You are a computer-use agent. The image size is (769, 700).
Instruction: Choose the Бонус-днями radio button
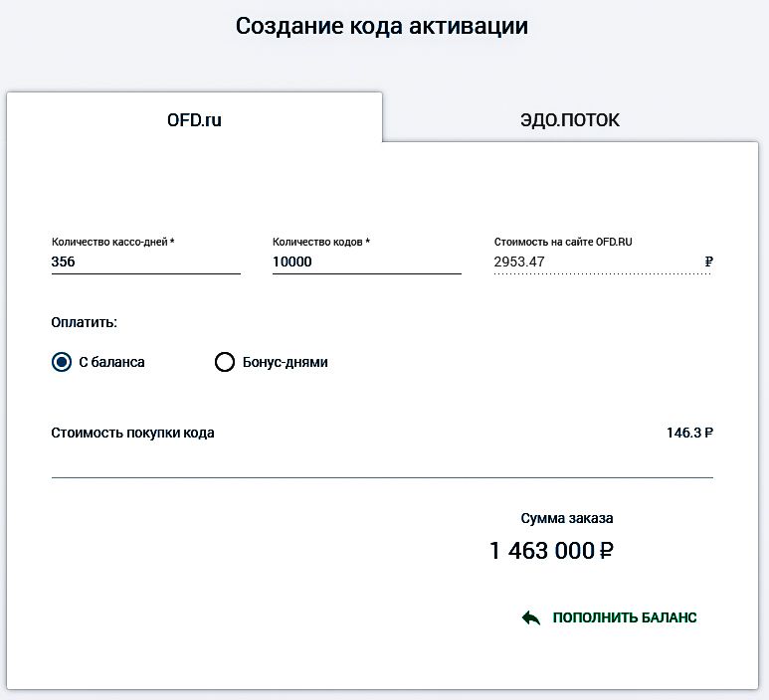225,362
